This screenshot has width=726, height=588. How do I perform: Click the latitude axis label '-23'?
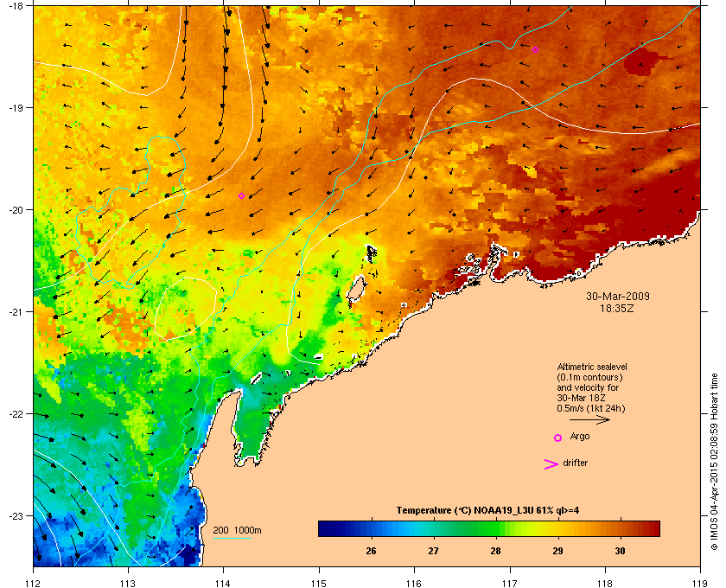coord(15,515)
